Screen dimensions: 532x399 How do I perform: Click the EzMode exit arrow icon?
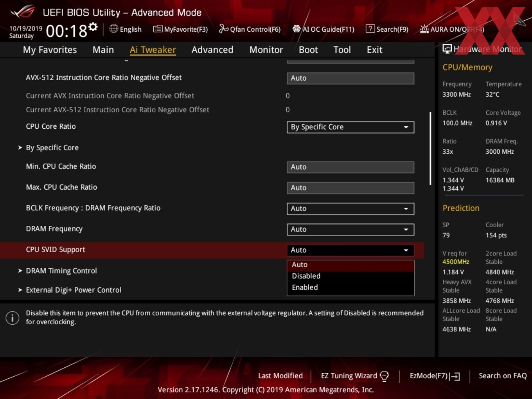(x=455, y=376)
